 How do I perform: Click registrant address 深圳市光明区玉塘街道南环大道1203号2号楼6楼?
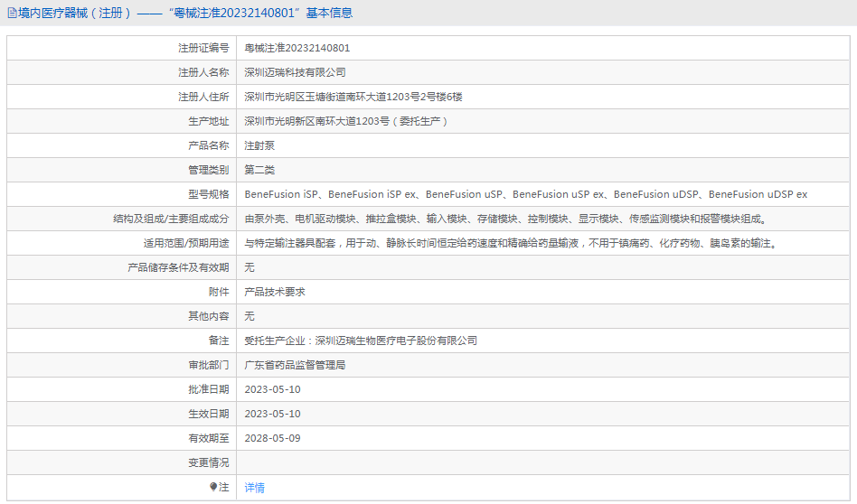[353, 97]
